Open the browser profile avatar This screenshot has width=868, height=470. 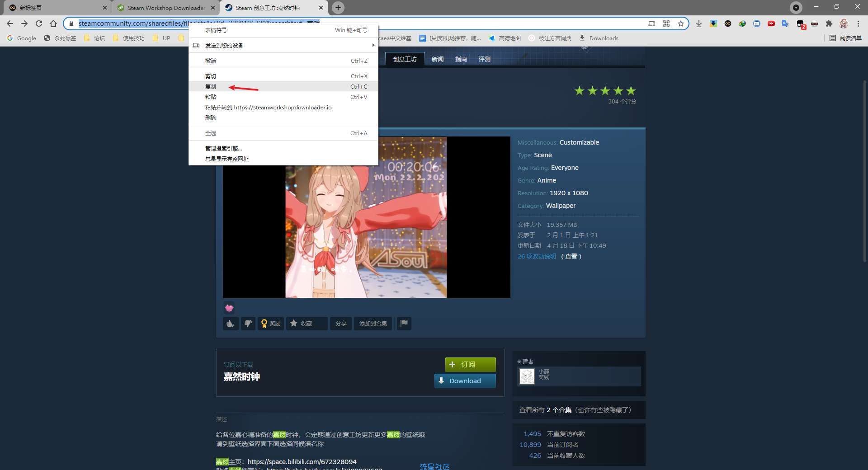click(844, 23)
